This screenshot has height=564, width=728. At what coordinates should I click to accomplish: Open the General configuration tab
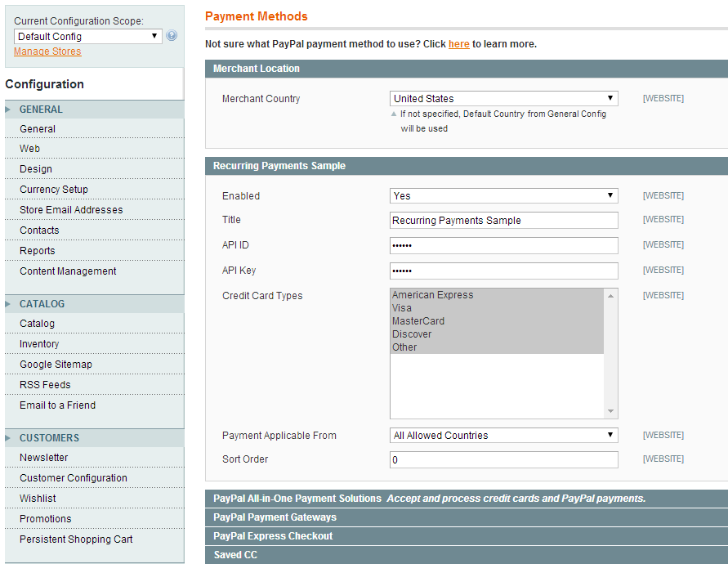coord(94,128)
